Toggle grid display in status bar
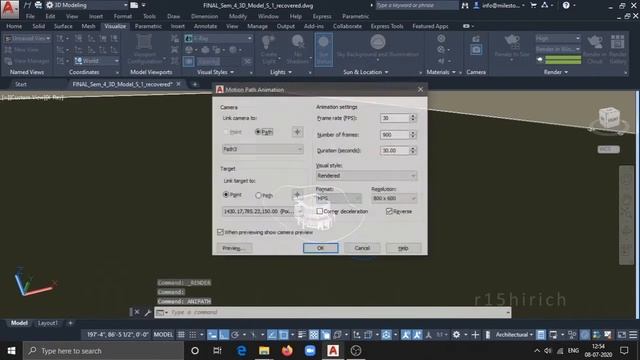Image resolution: width=640 pixels, height=360 pixels. pyautogui.click(x=181, y=335)
